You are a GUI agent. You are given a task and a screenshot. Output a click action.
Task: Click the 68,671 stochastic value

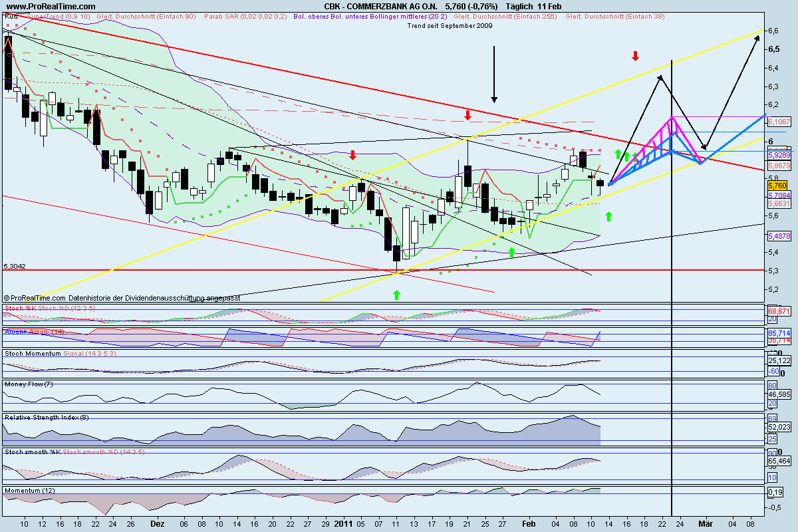click(x=779, y=311)
